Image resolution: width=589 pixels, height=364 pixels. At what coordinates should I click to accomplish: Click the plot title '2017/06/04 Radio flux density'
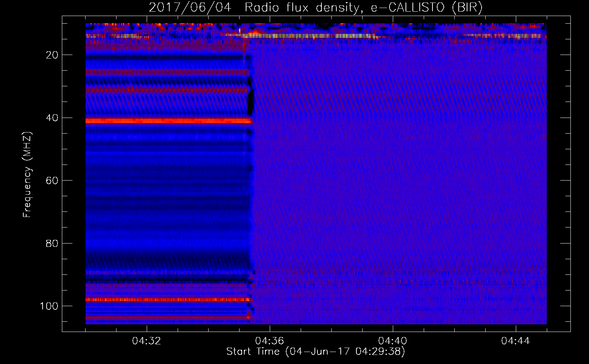(x=316, y=8)
